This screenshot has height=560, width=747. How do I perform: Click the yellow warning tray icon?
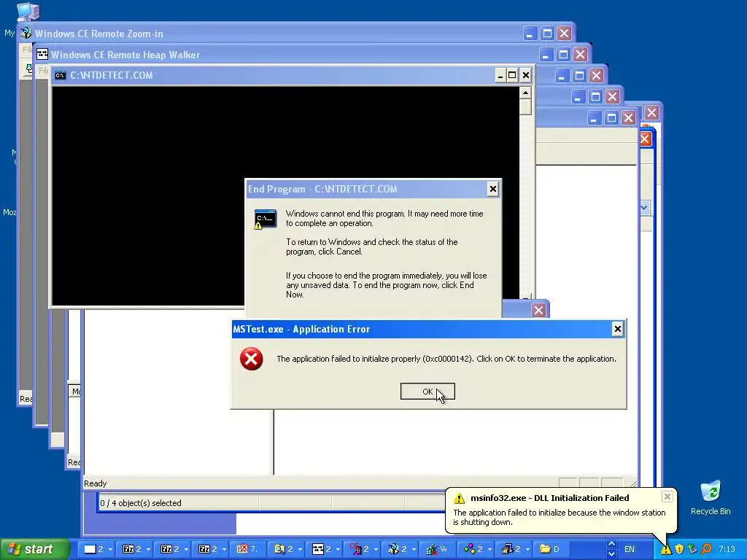coord(665,549)
